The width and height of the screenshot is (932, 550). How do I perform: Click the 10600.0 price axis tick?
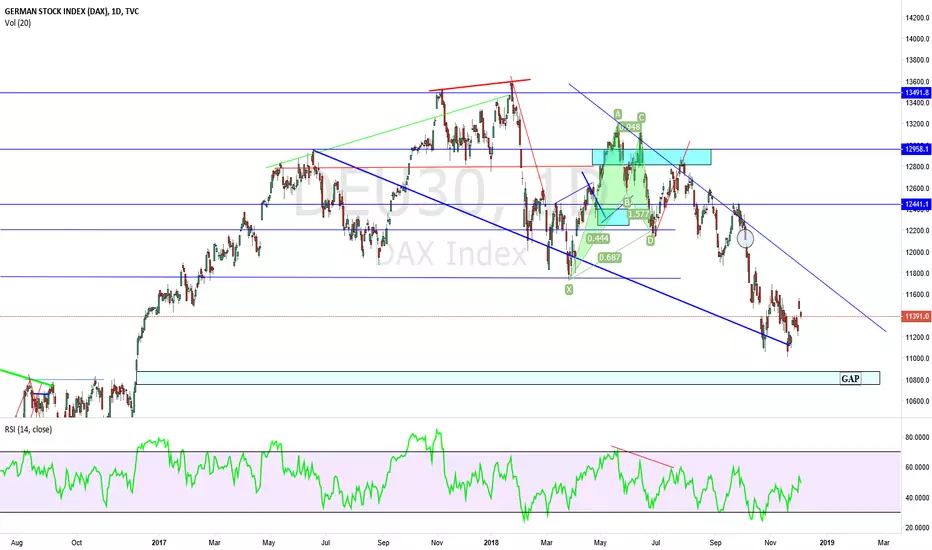[917, 401]
